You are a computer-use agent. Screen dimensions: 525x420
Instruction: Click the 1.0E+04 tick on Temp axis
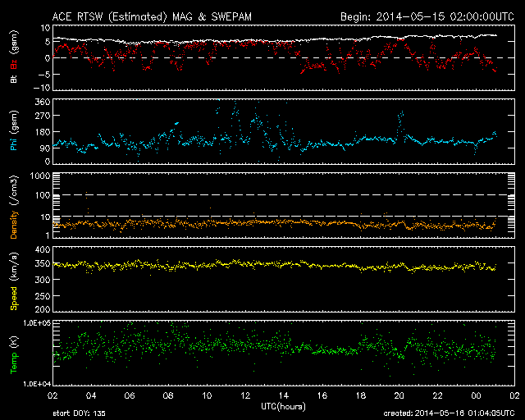click(x=33, y=384)
